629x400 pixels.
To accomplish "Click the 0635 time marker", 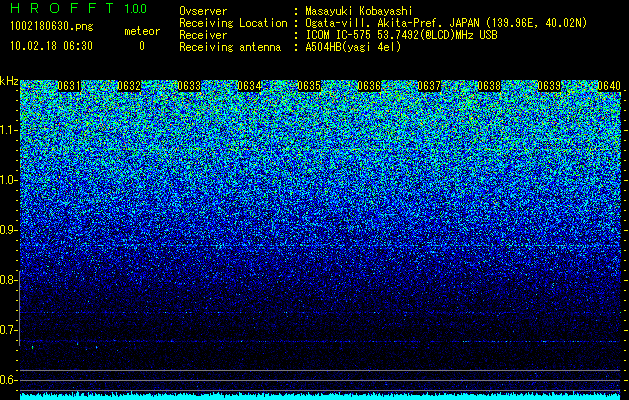I will 309,86.
